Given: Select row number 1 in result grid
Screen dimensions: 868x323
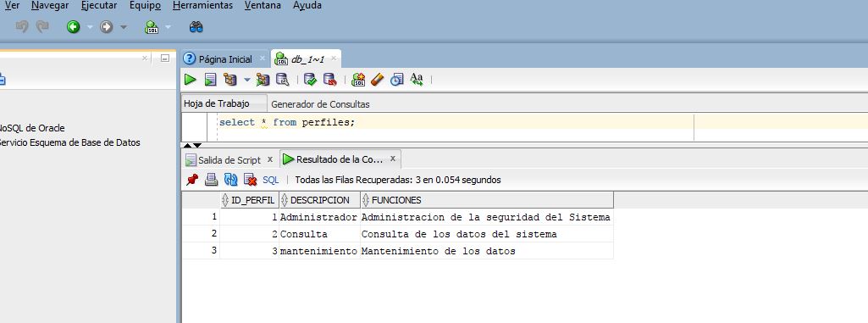Looking at the screenshot, I should (x=201, y=217).
